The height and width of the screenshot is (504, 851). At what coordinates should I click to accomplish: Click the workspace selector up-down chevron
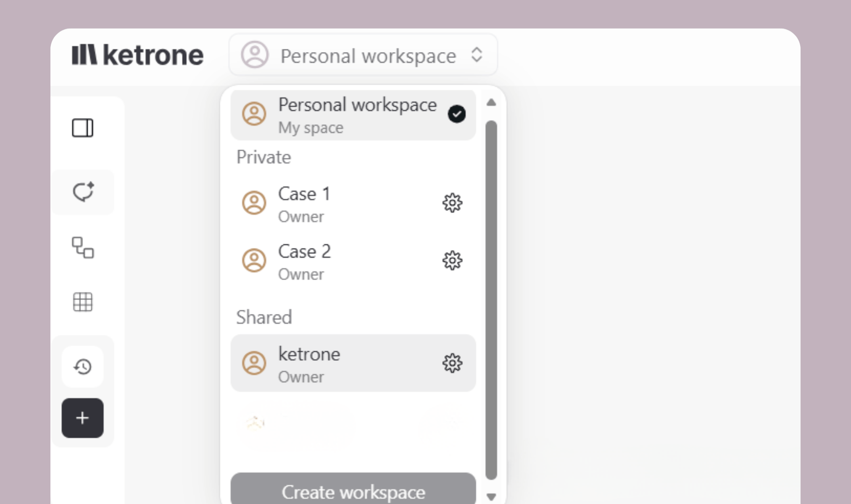[477, 55]
